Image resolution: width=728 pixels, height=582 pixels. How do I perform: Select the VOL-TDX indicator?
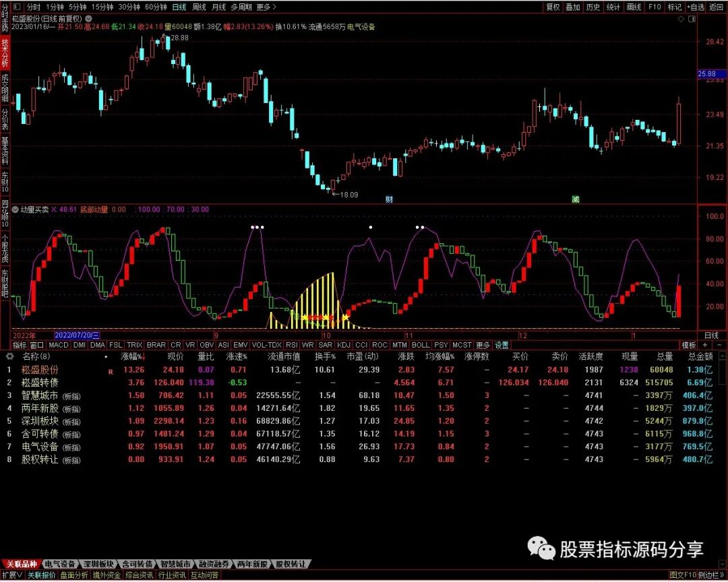(x=266, y=346)
